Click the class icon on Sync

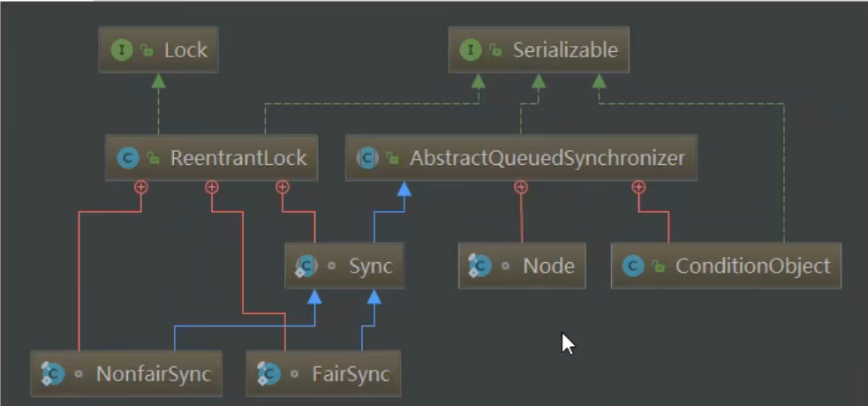point(306,266)
